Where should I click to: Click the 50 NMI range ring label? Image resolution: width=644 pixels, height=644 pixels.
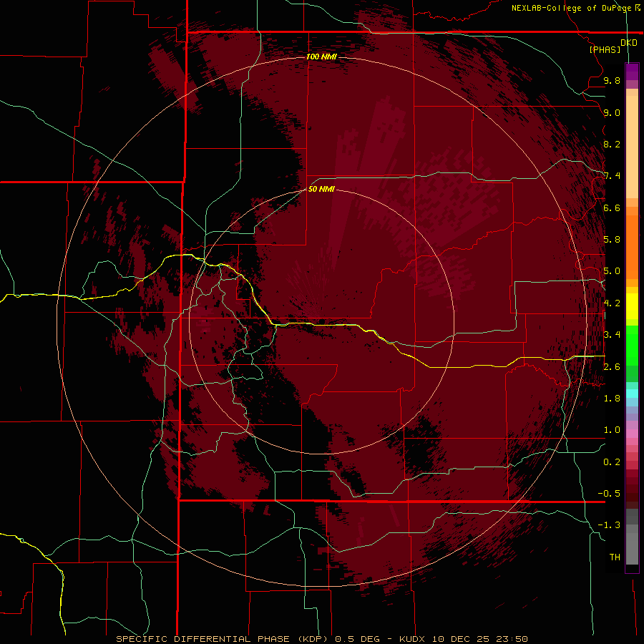(321, 189)
